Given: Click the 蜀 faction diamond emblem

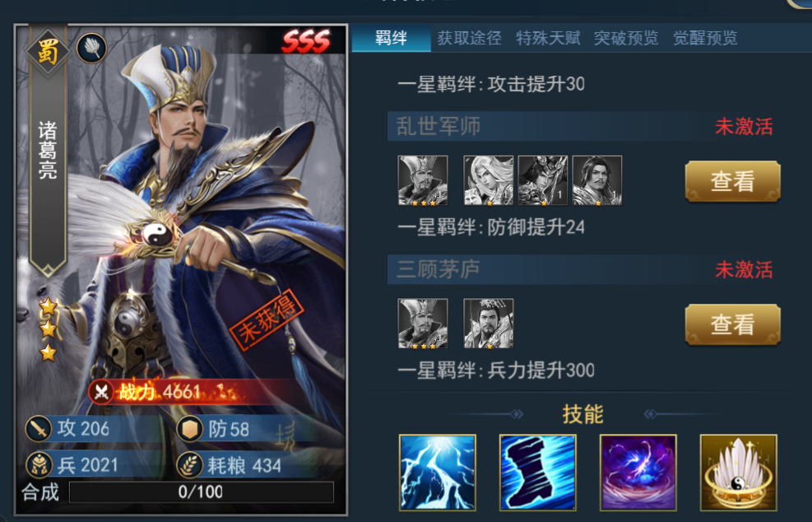Looking at the screenshot, I should pyautogui.click(x=47, y=52).
